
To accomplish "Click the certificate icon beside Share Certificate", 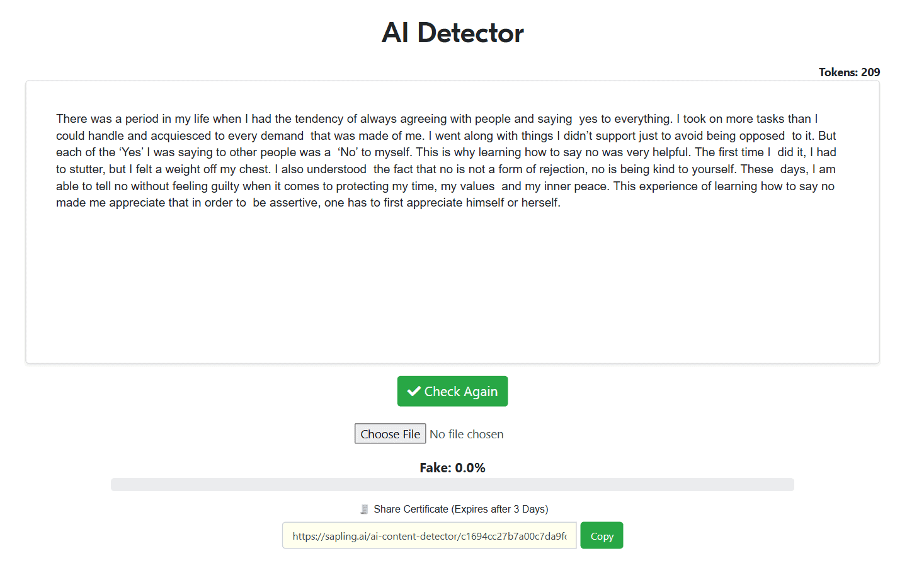I will point(364,509).
